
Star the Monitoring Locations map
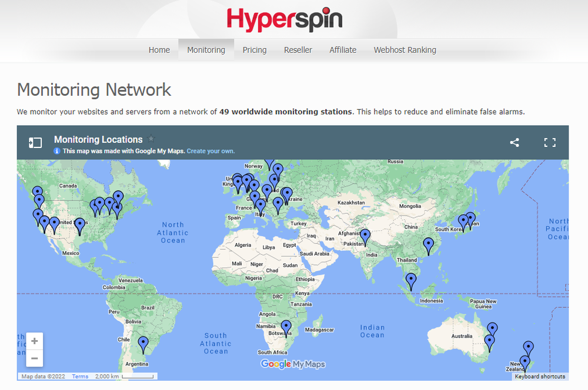151,139
